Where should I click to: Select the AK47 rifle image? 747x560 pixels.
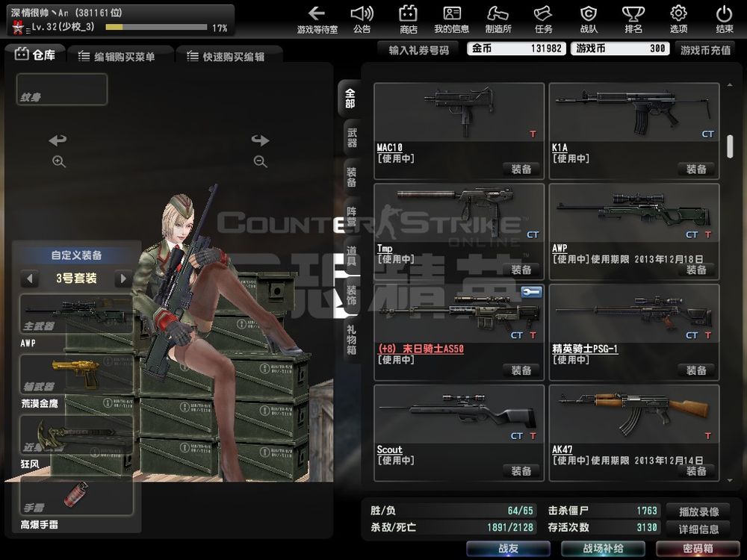pyautogui.click(x=634, y=414)
